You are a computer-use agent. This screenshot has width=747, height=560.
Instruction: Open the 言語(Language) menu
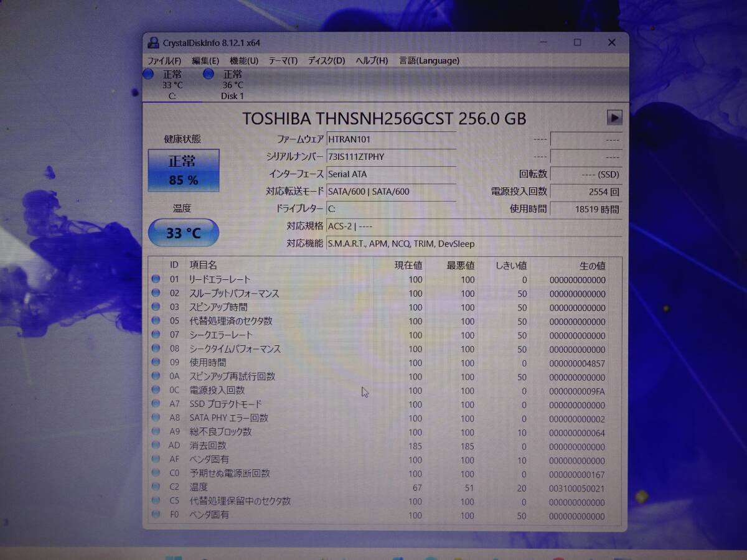click(x=430, y=60)
